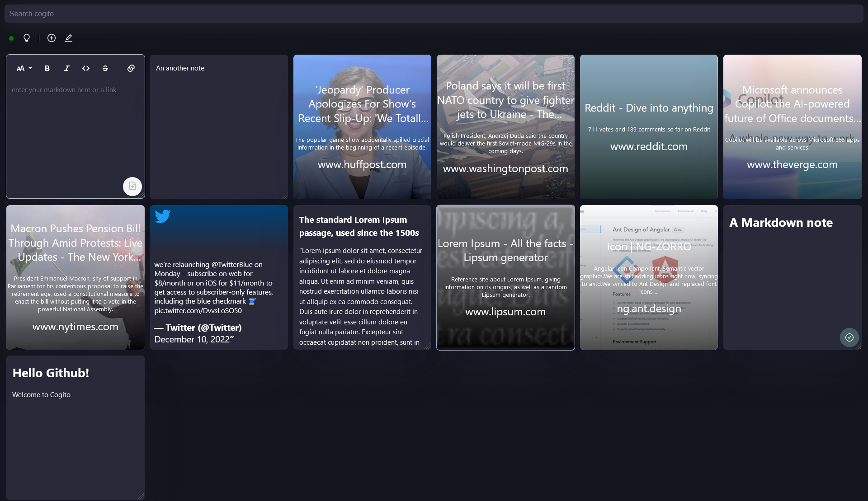This screenshot has width=868, height=501.
Task: Open the www.reddit.com link card
Action: pyautogui.click(x=649, y=127)
